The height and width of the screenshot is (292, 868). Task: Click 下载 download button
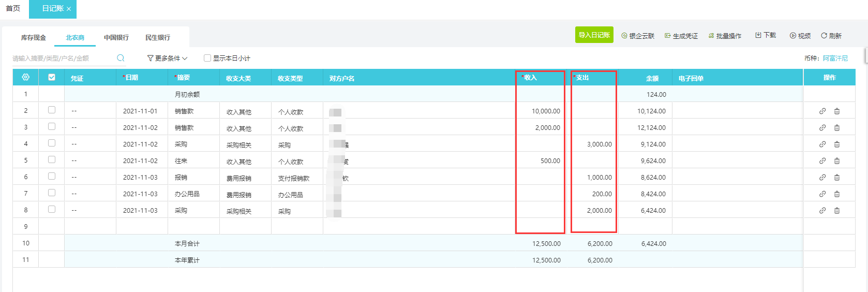pos(766,35)
